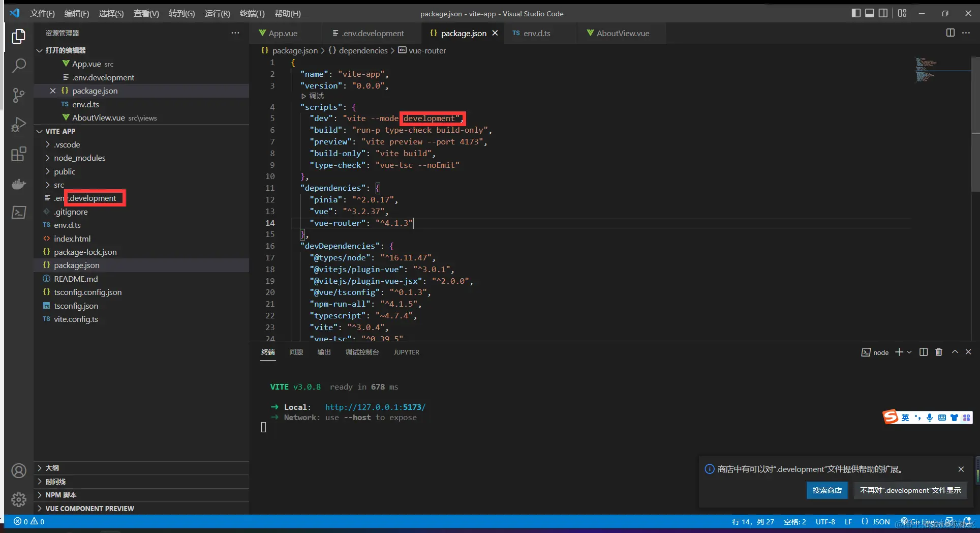Viewport: 980px width, 533px height.
Task: Dismiss the .development extension notification
Action: (961, 469)
